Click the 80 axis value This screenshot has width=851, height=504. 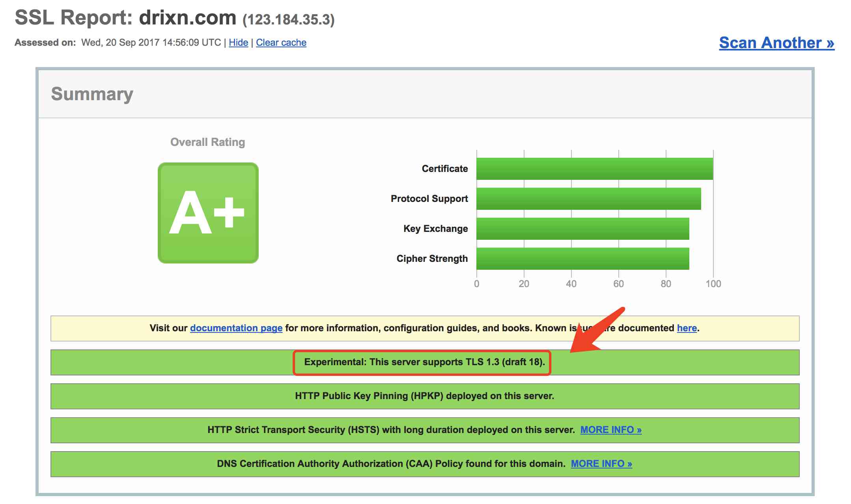[x=666, y=284]
